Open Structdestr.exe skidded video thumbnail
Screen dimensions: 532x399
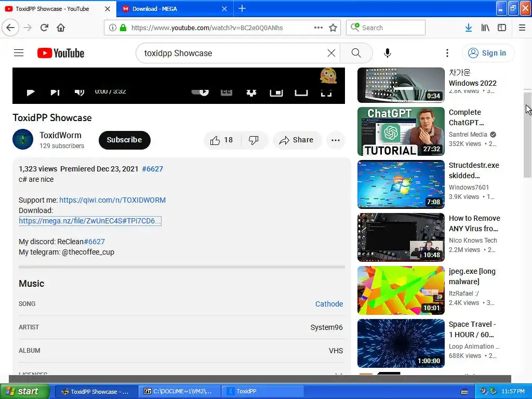401,184
